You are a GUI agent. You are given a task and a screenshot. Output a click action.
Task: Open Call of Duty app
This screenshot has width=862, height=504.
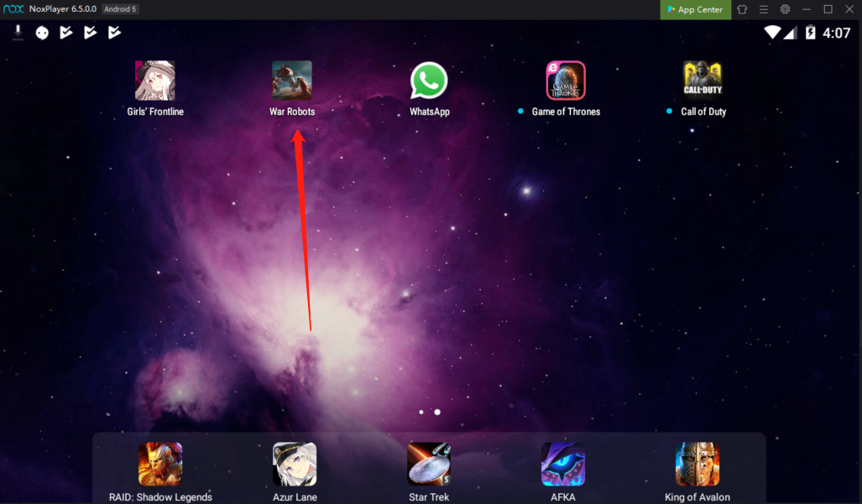[x=703, y=81]
